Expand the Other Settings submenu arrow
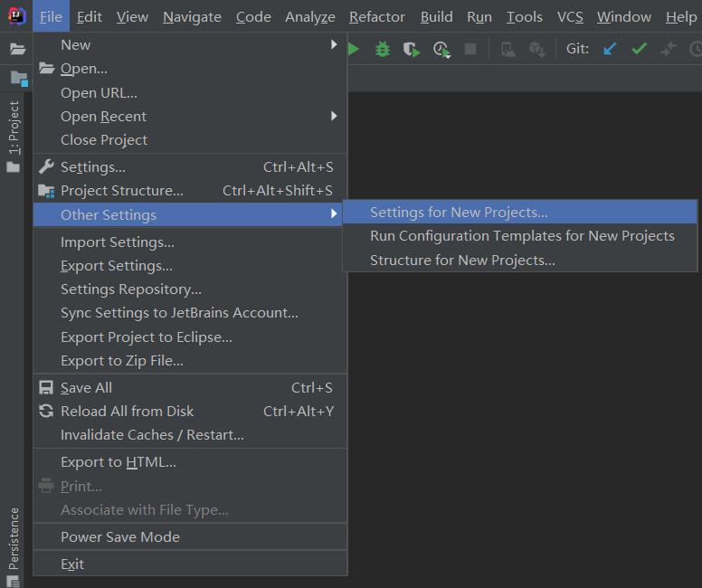The height and width of the screenshot is (588, 702). pos(334,213)
